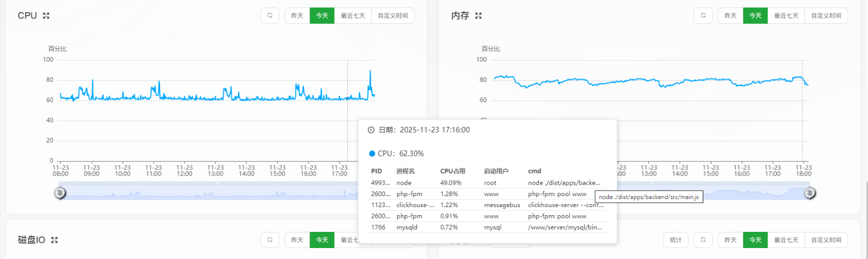
Task: Refresh the 磁盘IO chart data
Action: (270, 239)
